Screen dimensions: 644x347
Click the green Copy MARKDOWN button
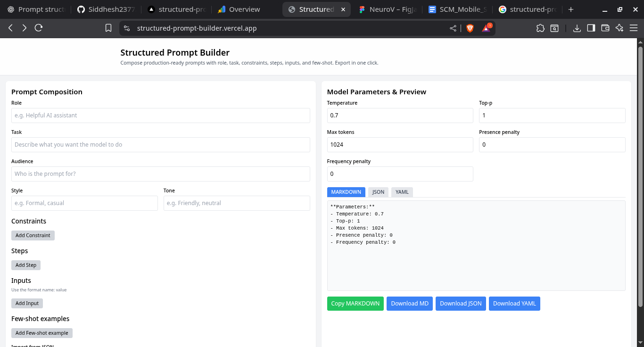coord(355,304)
